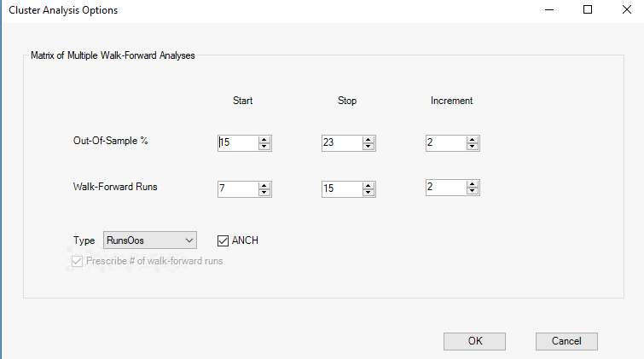Increase Walk-Forward Runs Stop with up arrow
Image resolution: width=644 pixels, height=359 pixels.
pos(368,185)
